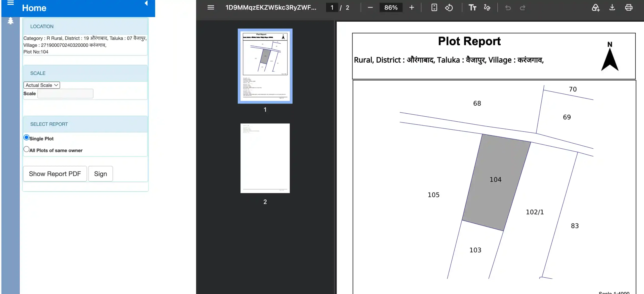Click the redo arrow in the PDF toolbar
The width and height of the screenshot is (644, 294).
(522, 8)
